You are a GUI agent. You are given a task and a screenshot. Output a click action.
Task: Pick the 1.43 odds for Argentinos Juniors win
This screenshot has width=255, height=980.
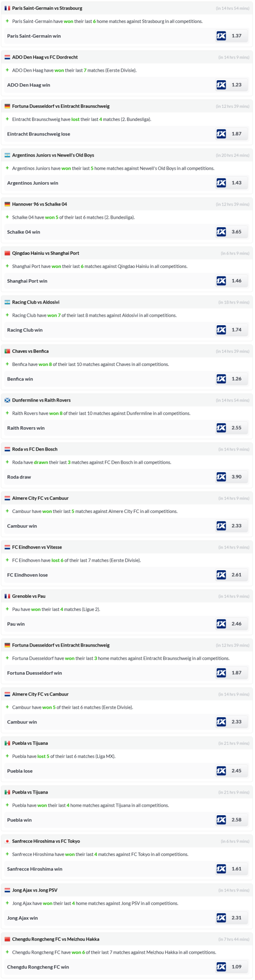tap(236, 183)
